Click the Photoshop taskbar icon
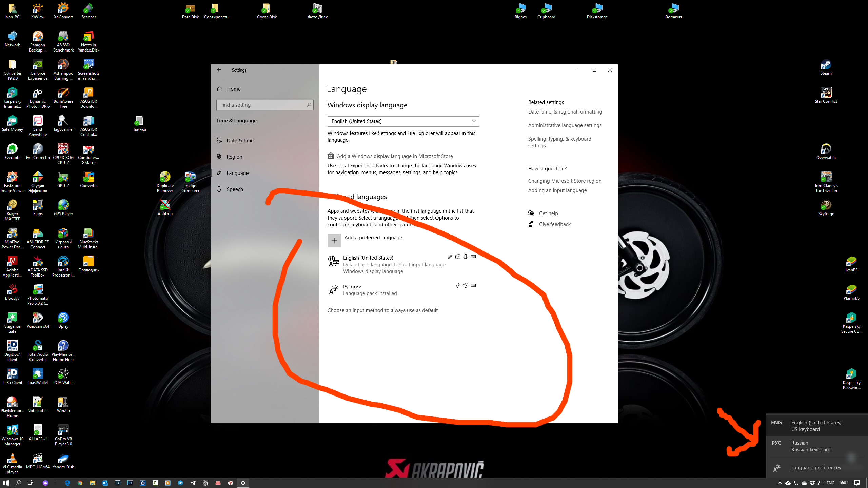868x488 pixels. tap(130, 483)
